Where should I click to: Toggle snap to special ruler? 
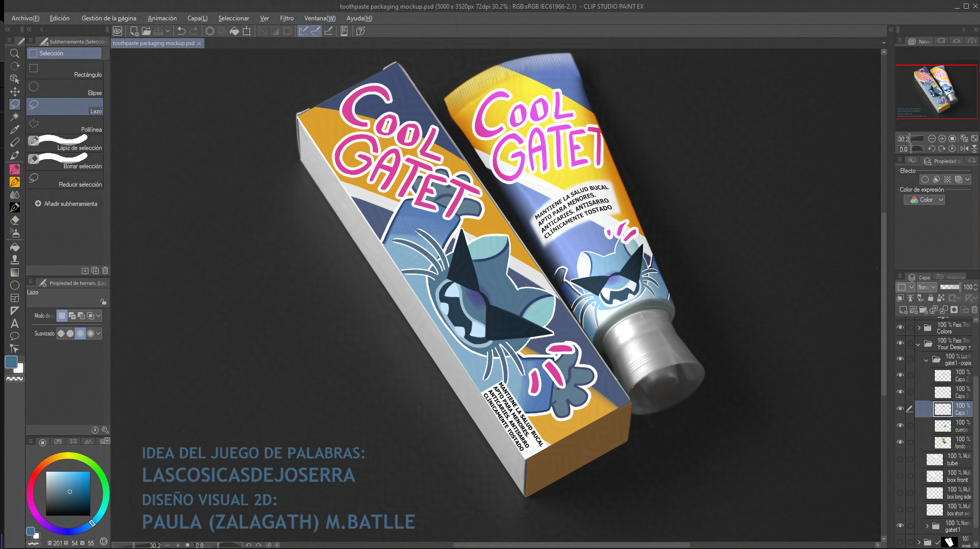(316, 31)
